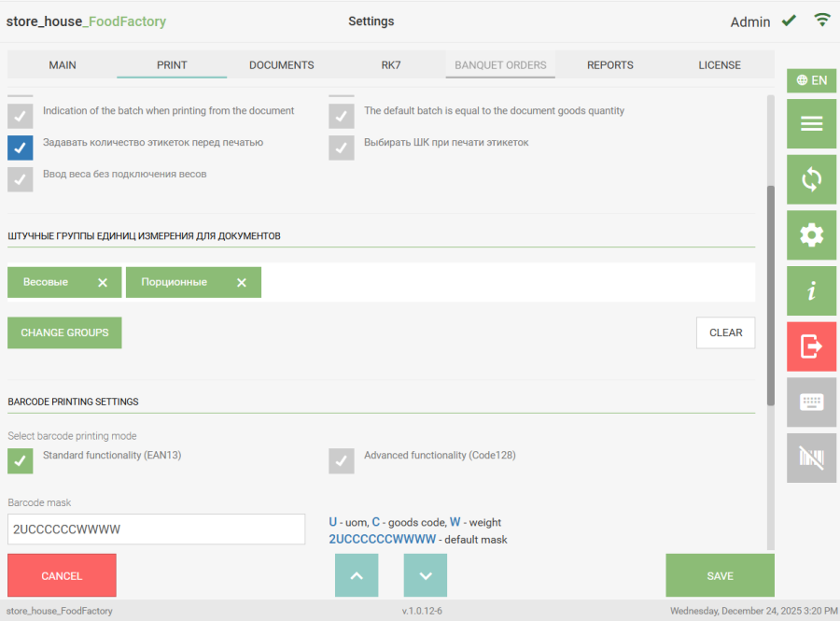Click the Barcode mask input field

click(x=157, y=529)
